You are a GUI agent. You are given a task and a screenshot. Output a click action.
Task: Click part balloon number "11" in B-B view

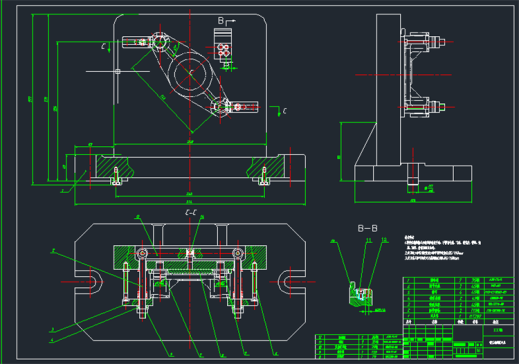coord(369,240)
